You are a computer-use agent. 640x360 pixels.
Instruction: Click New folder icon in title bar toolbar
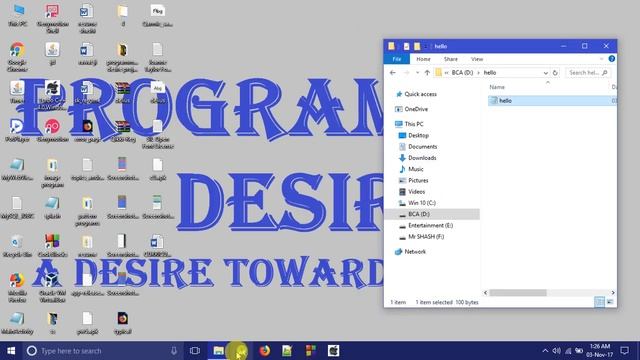pyautogui.click(x=417, y=46)
